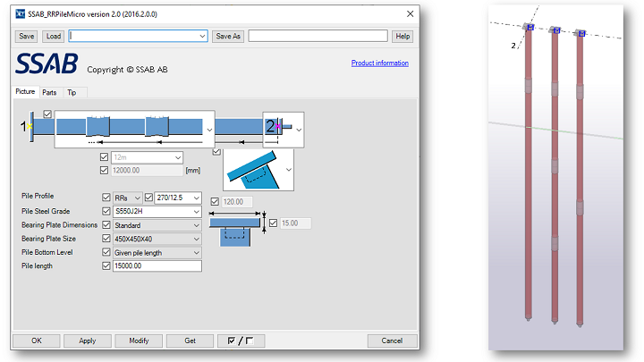The width and height of the screenshot is (644, 362).
Task: Switch to the Picture tab
Action: [25, 91]
